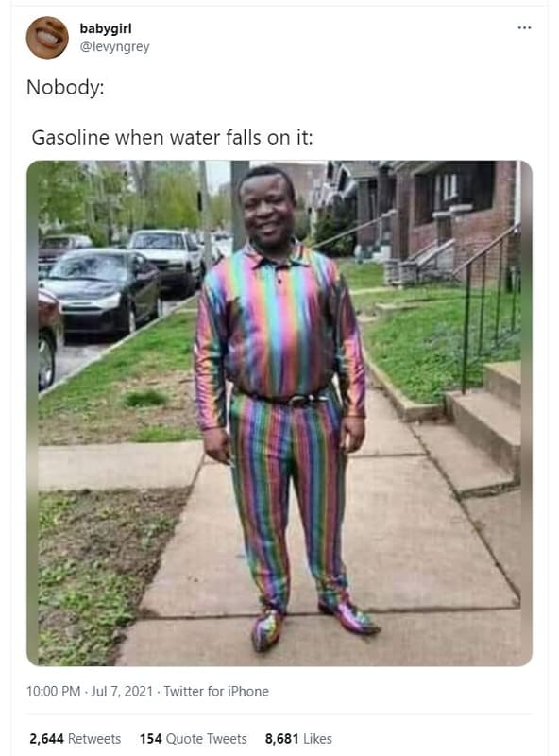The image size is (559, 756).
Task: Open the three-dot more options menu
Action: click(524, 28)
